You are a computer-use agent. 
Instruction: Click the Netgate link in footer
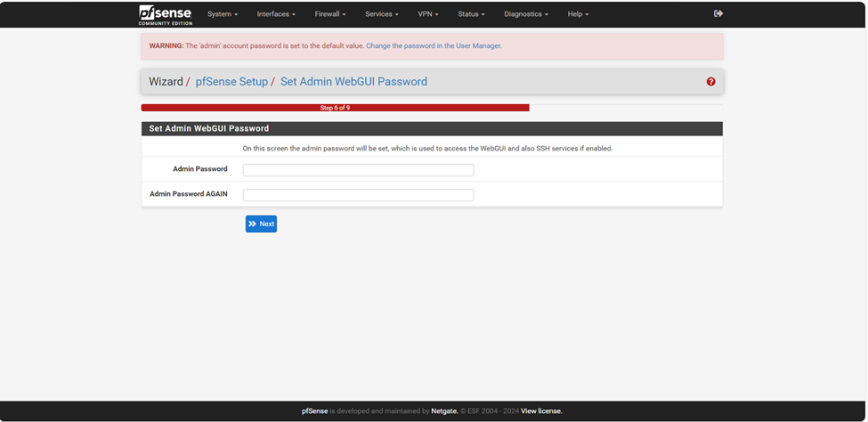click(x=444, y=411)
